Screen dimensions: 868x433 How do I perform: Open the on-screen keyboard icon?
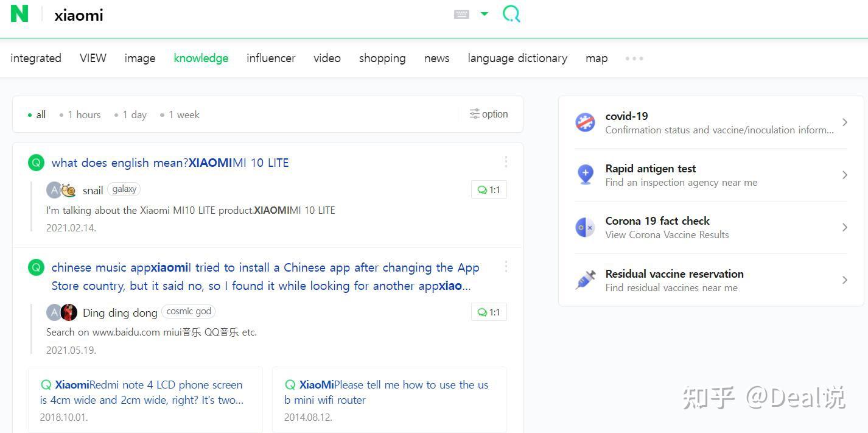click(x=462, y=14)
